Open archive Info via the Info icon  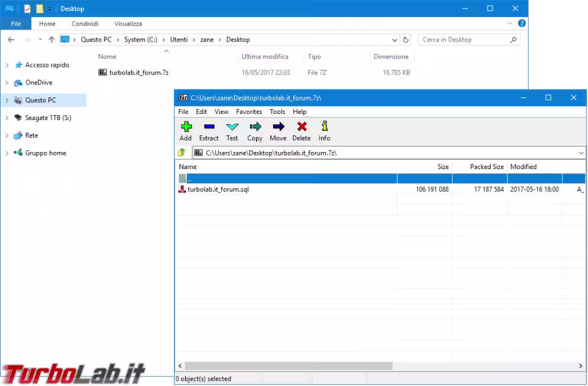[325, 131]
